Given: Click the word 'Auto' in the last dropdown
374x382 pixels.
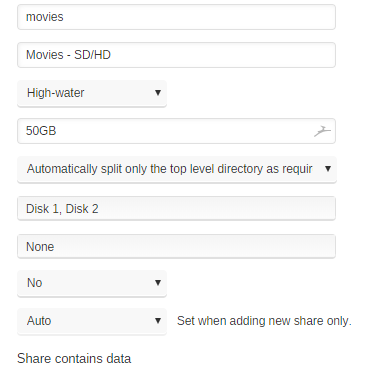Looking at the screenshot, I should [x=39, y=321].
